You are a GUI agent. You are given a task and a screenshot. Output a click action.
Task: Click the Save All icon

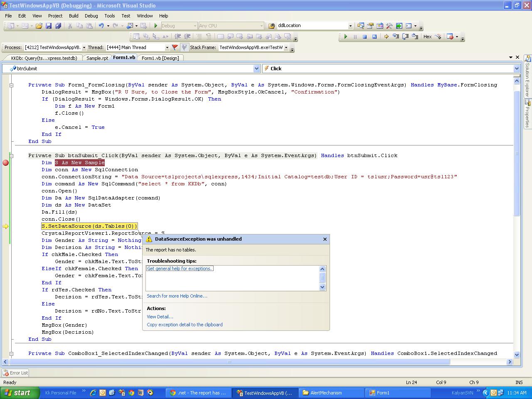(58, 26)
